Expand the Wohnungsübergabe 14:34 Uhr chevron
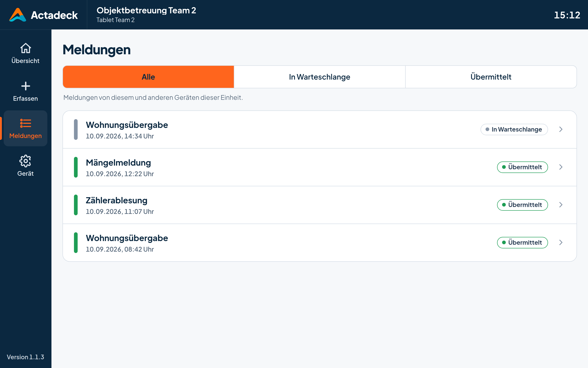 561,129
